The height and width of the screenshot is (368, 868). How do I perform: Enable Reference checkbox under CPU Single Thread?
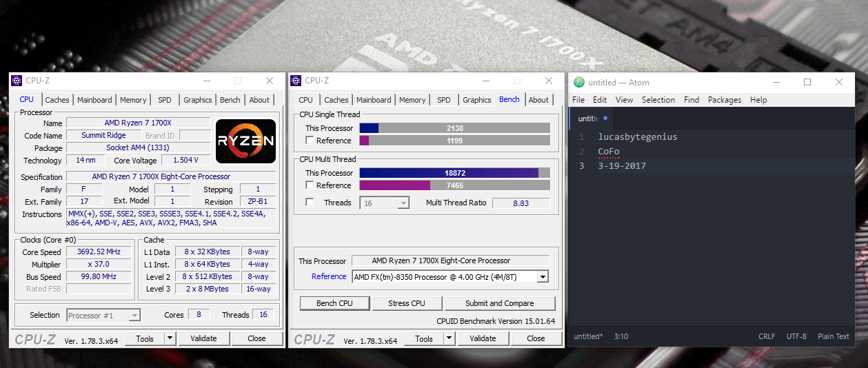pos(310,141)
